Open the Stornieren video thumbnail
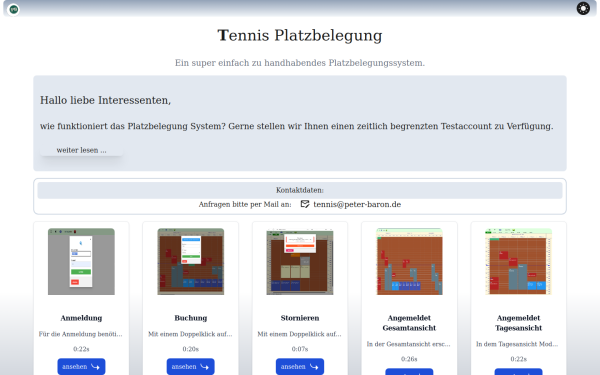The image size is (600, 375). coord(300,262)
